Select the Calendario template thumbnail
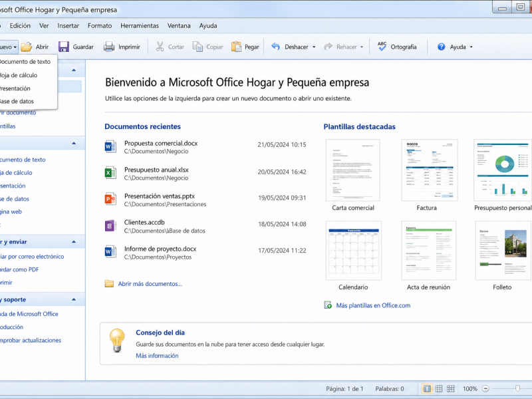 [353, 251]
